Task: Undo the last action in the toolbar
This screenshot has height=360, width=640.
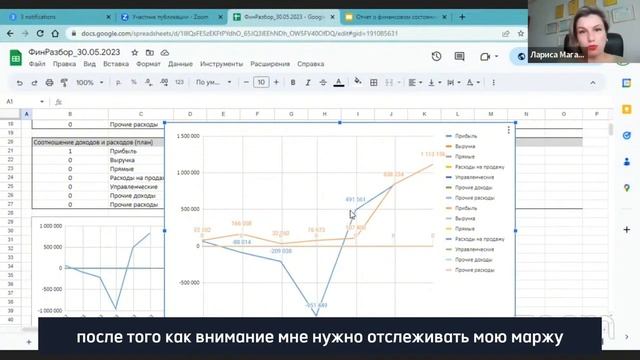Action: pyautogui.click(x=19, y=83)
